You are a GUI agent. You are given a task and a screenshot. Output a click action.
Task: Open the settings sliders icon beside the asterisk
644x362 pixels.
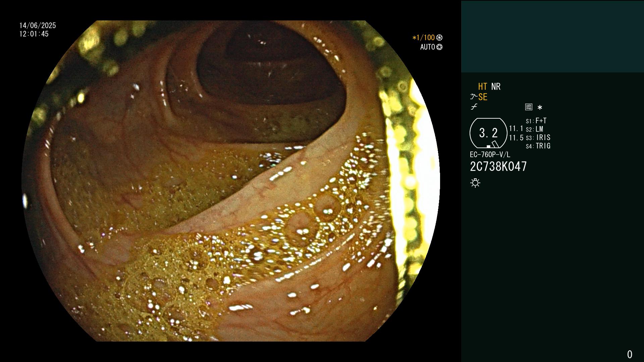coord(529,107)
